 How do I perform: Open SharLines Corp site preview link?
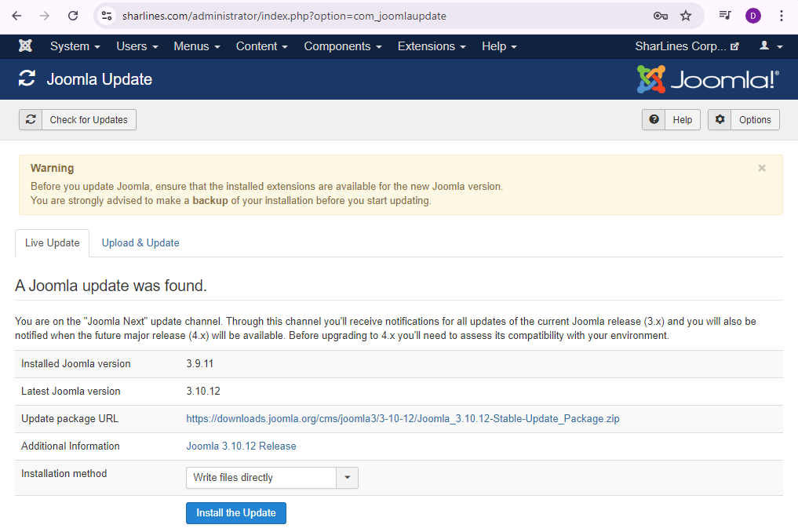687,46
